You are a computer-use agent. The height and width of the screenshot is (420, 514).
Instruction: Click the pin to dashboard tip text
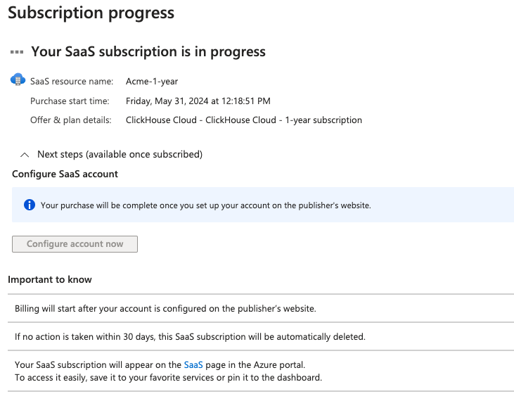168,378
